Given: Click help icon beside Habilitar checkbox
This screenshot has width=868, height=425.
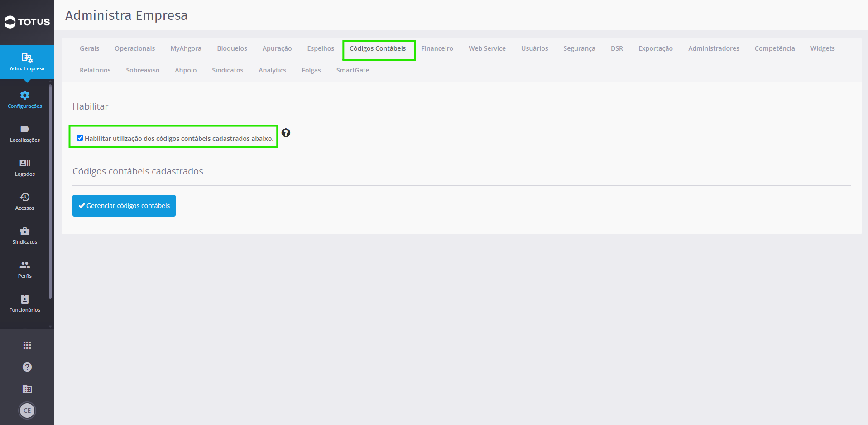Looking at the screenshot, I should point(286,133).
